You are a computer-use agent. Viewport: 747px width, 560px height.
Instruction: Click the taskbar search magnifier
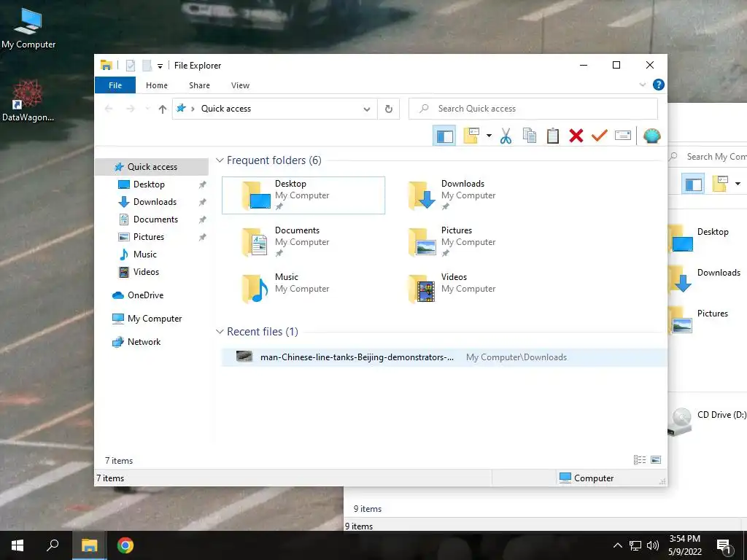(53, 545)
